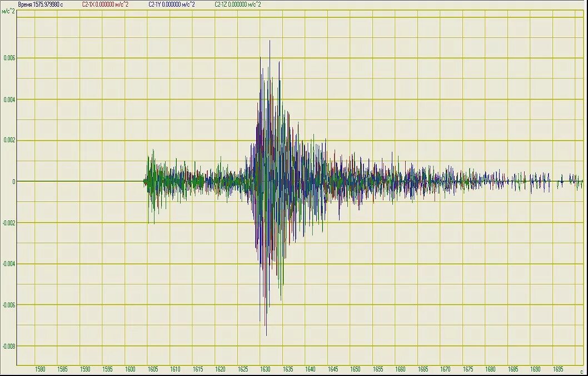Click the 1670 time-axis label
The image size is (588, 376).
445,369
